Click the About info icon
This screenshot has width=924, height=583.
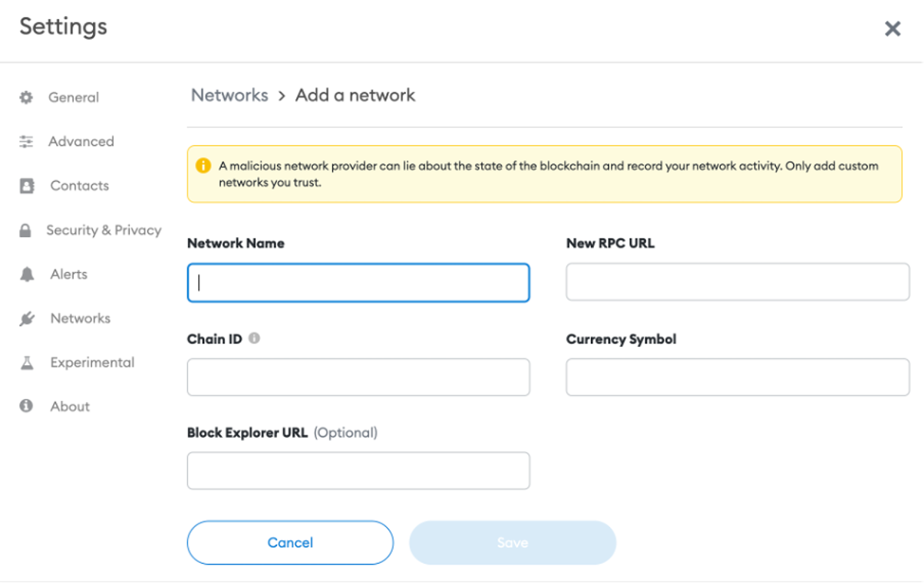tap(27, 407)
